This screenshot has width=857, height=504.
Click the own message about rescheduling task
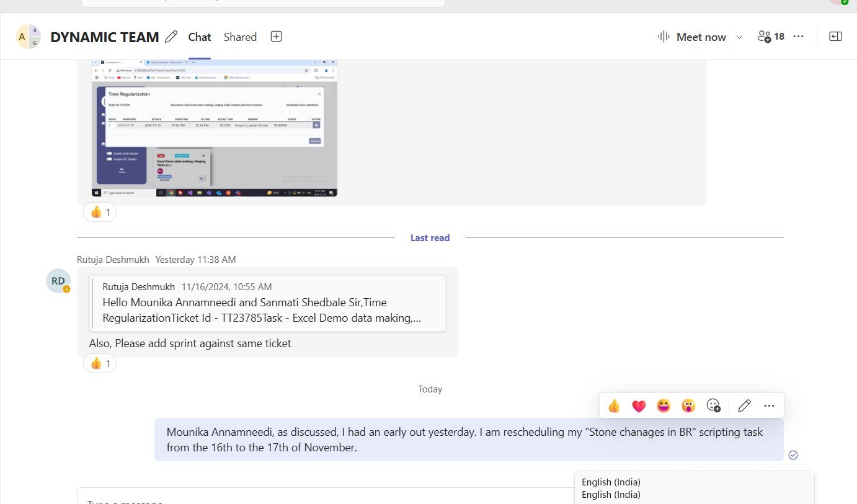(469, 440)
